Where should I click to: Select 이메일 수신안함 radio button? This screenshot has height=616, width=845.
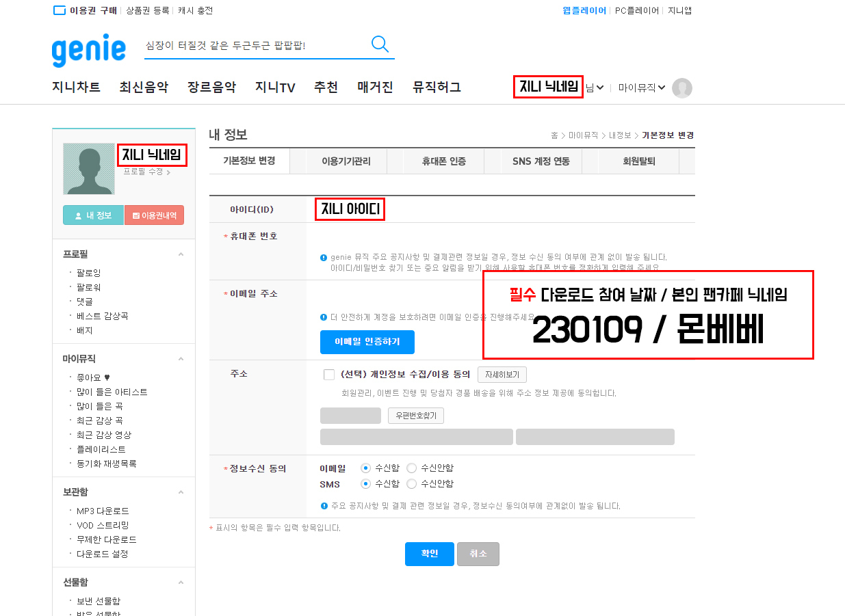click(412, 468)
